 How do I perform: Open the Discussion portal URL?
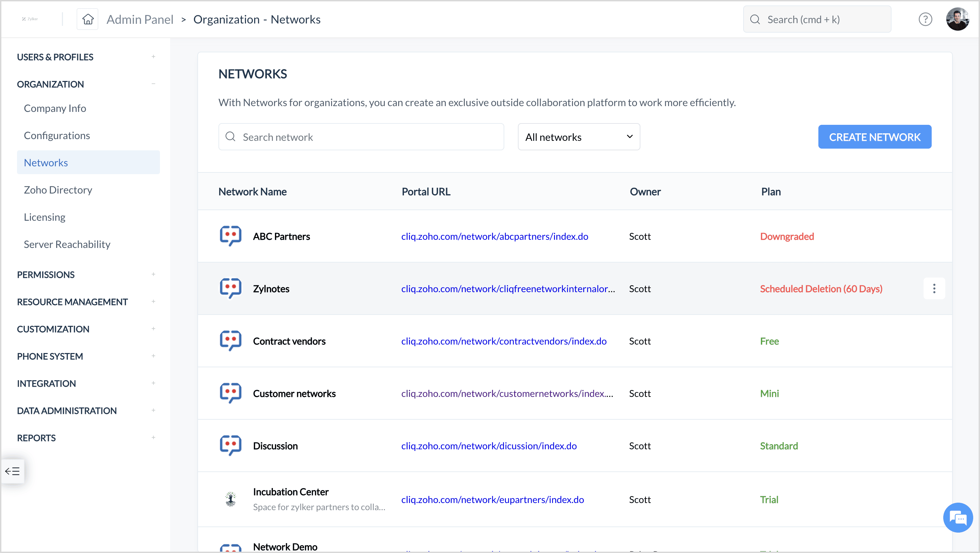pyautogui.click(x=489, y=446)
